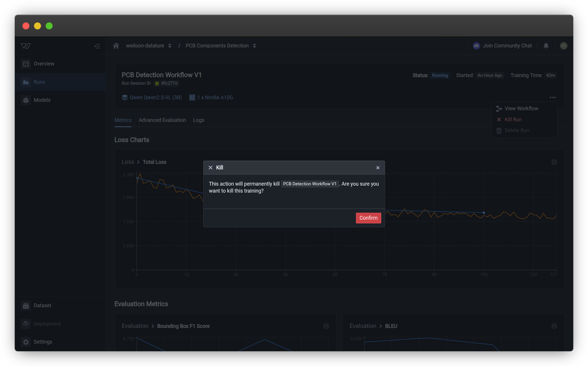Click the Total Loss info icon
This screenshot has width=588, height=366.
(x=554, y=162)
